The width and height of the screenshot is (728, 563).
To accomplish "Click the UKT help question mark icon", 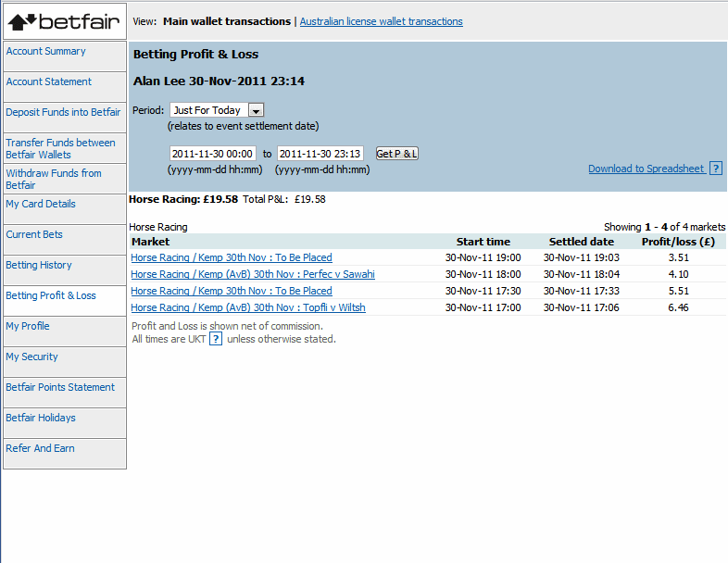I will (216, 339).
